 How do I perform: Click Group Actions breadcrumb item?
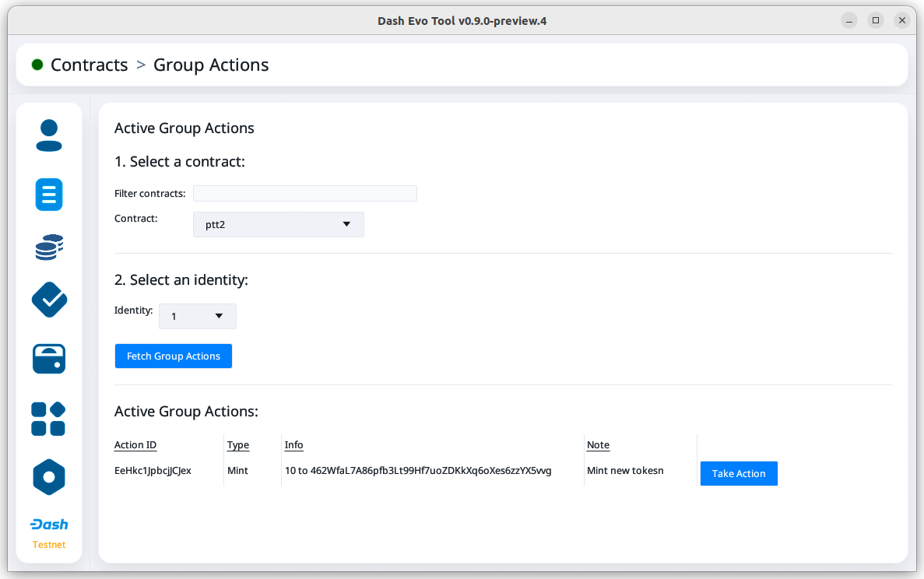click(211, 65)
